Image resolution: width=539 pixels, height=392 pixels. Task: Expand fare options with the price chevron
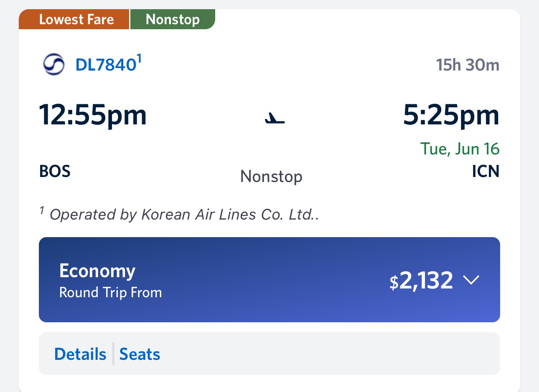[x=471, y=280]
